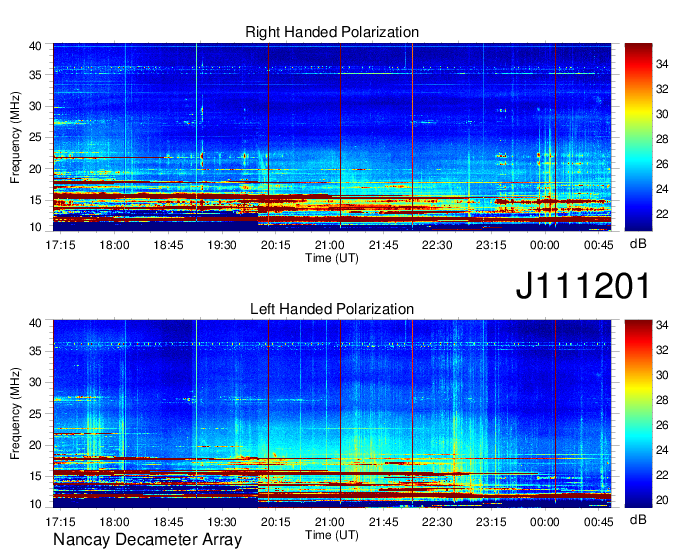Click the 18:45 tick under the lower plot
Viewport: 680px width, 552px height.
coord(168,522)
